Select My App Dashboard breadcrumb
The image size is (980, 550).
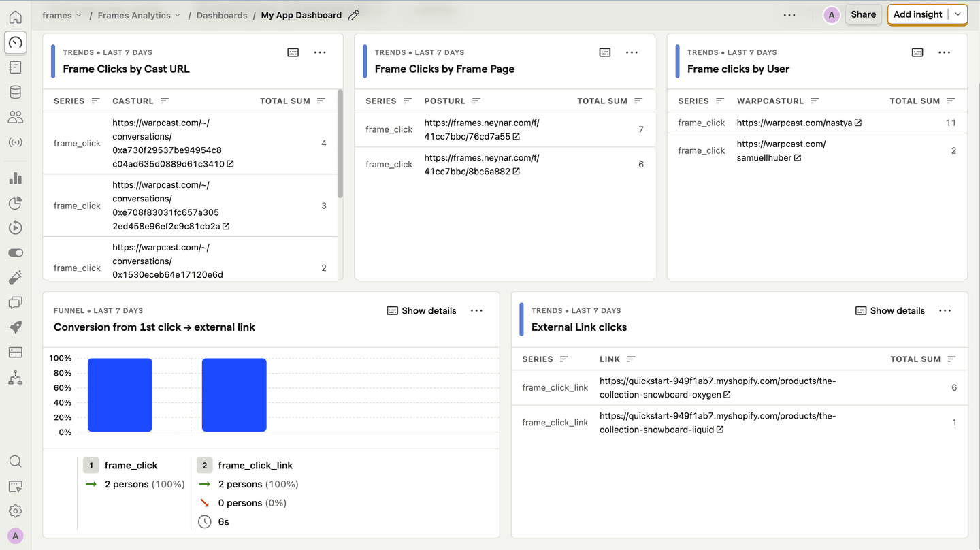(x=301, y=15)
